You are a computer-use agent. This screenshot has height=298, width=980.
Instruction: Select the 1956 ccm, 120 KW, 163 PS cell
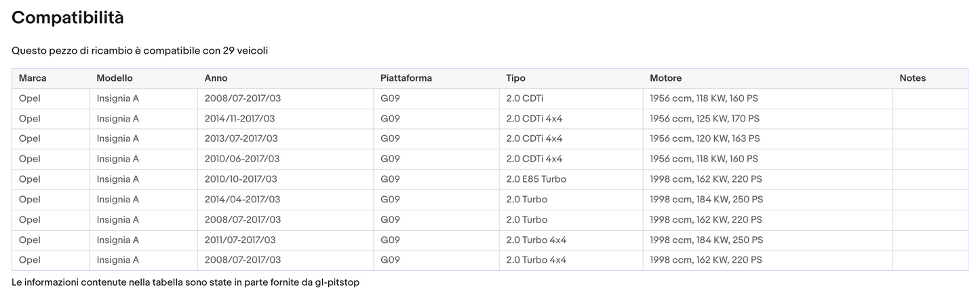pyautogui.click(x=705, y=138)
